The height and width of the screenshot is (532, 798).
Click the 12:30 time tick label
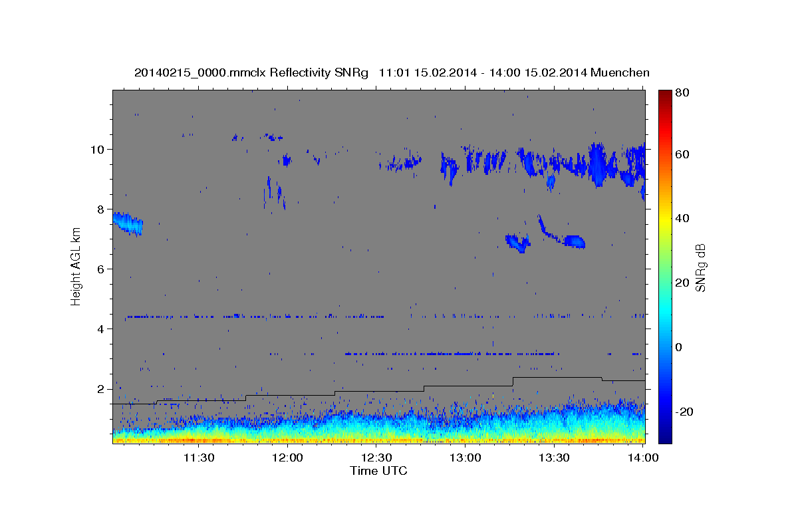pyautogui.click(x=376, y=458)
